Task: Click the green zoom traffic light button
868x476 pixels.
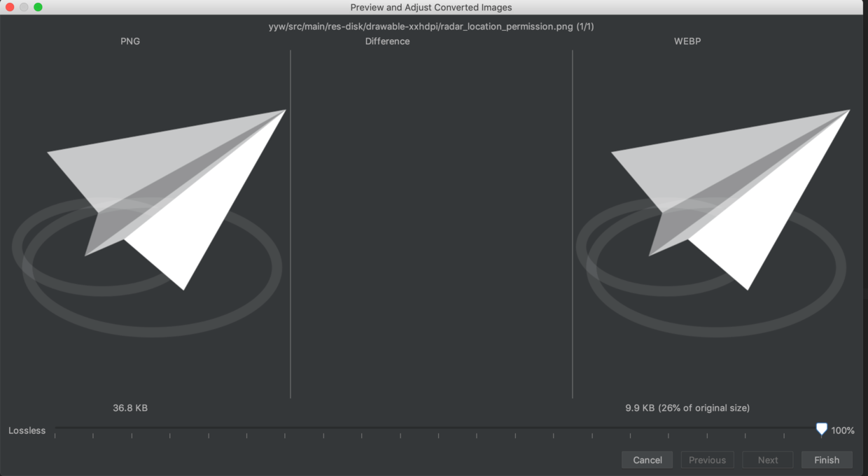Action: 38,7
